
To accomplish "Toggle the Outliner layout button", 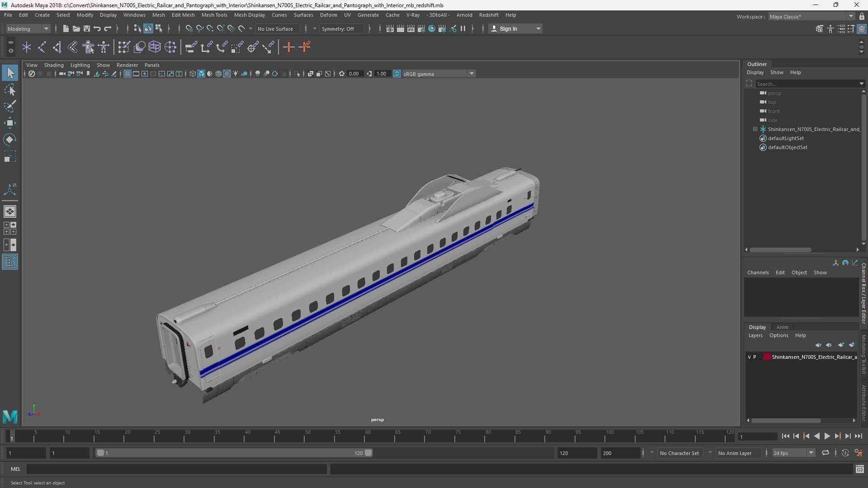I will (10, 262).
